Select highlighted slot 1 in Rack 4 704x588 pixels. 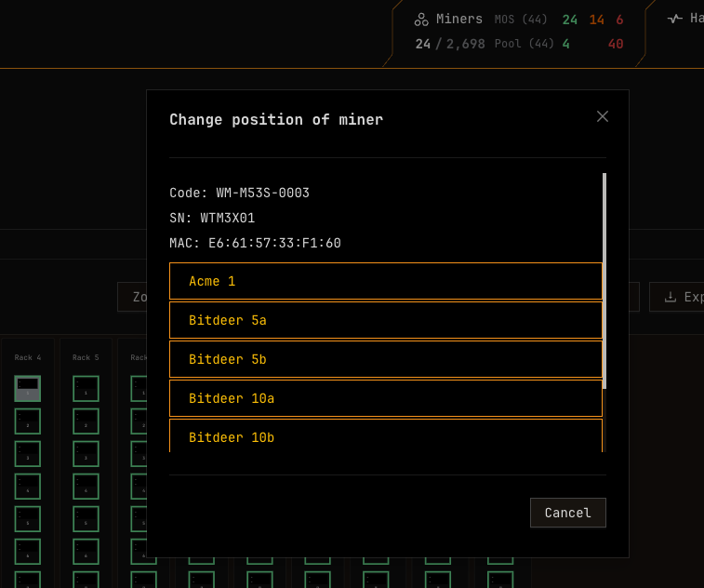pyautogui.click(x=27, y=388)
